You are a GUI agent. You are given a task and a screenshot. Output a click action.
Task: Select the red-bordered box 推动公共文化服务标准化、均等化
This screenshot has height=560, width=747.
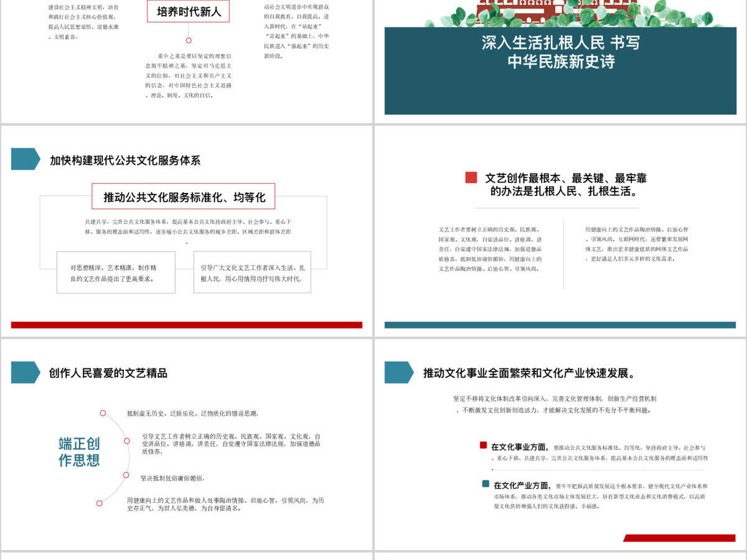184,196
